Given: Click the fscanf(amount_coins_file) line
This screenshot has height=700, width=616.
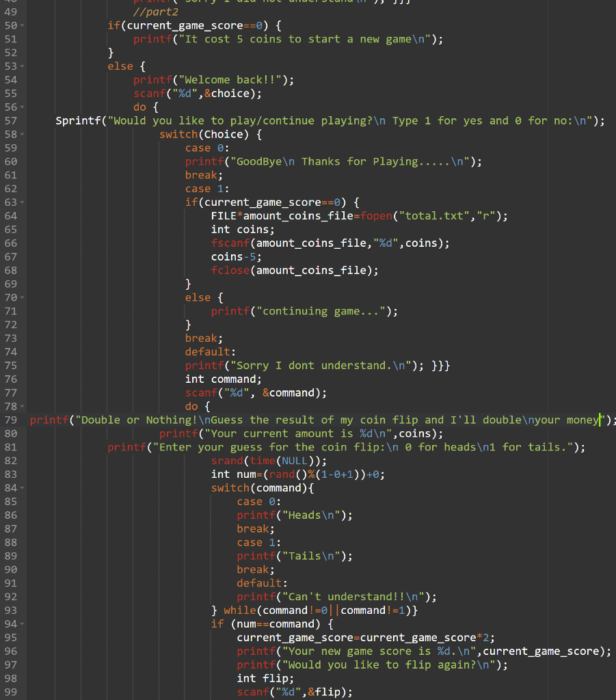Looking at the screenshot, I should tap(330, 243).
